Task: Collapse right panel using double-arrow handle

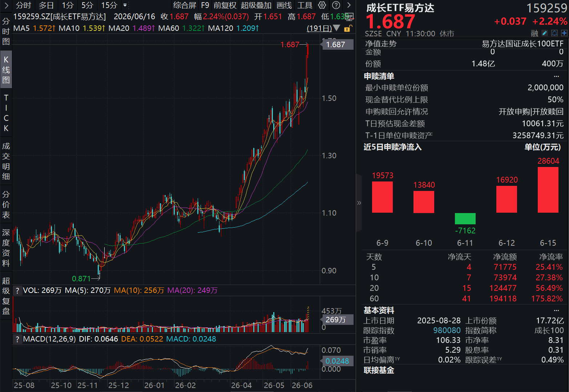Action: pyautogui.click(x=359, y=203)
